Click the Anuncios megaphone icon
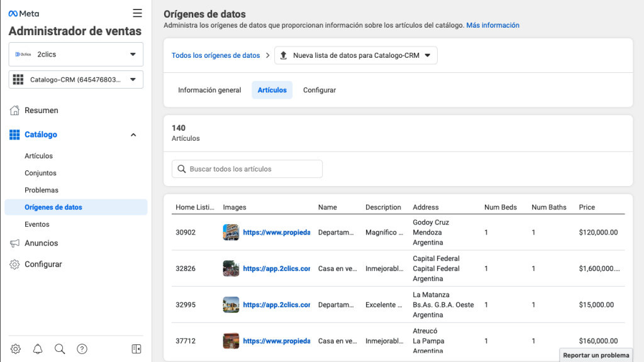Viewport: 644px width, 362px height. pos(14,243)
